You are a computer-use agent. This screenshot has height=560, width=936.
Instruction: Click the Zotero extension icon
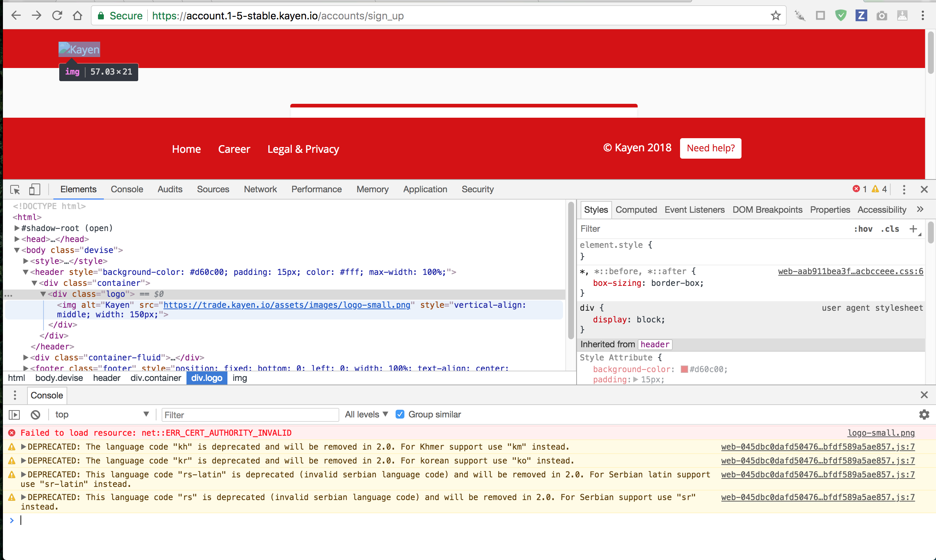[x=861, y=15]
